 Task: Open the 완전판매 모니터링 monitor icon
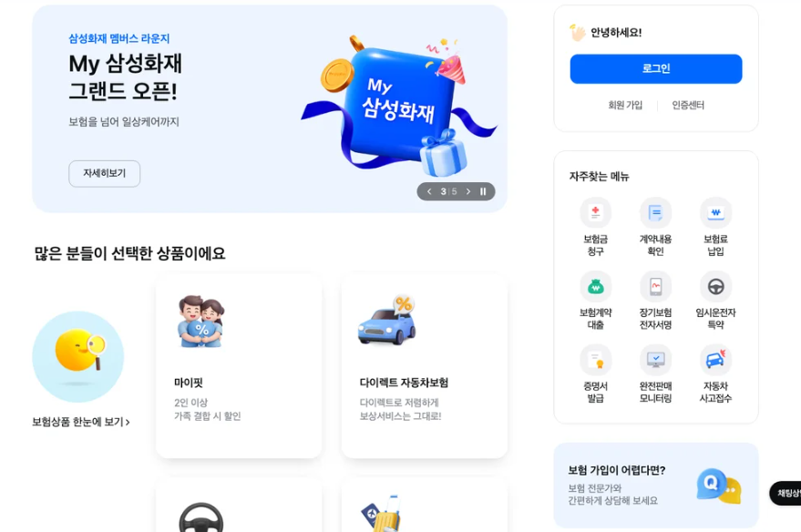(655, 360)
